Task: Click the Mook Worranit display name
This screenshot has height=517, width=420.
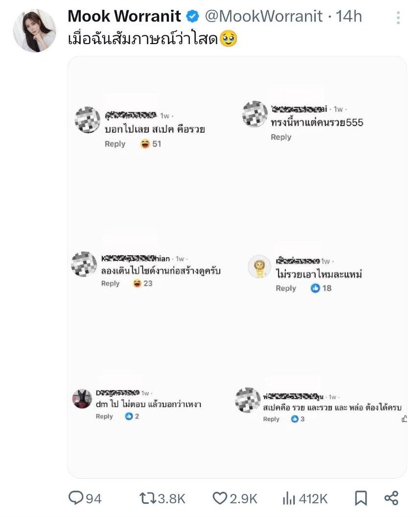Action: [125, 16]
